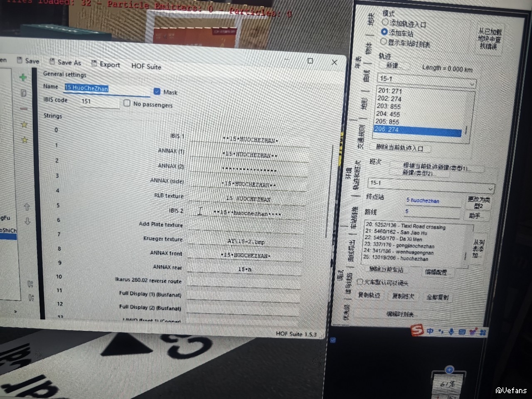532x399 pixels.
Task: Click the 全部复制 button
Action: tap(438, 298)
